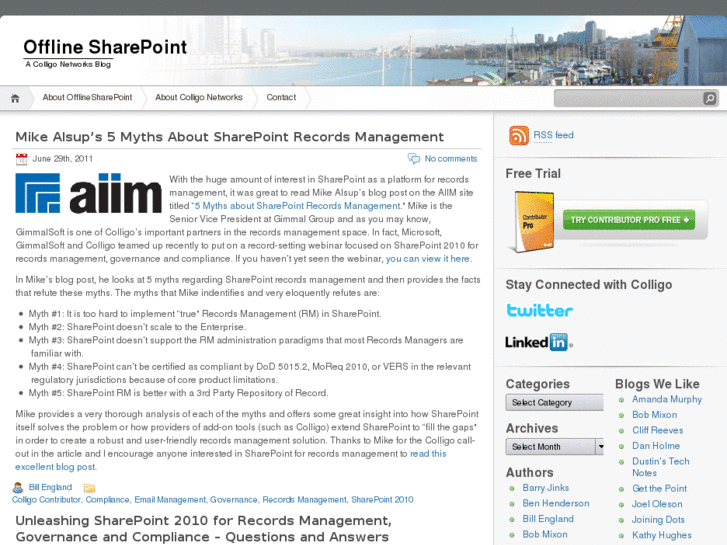Click 'A Colligo Networks Blog' tagline
Image resolution: width=727 pixels, height=545 pixels.
pos(68,64)
